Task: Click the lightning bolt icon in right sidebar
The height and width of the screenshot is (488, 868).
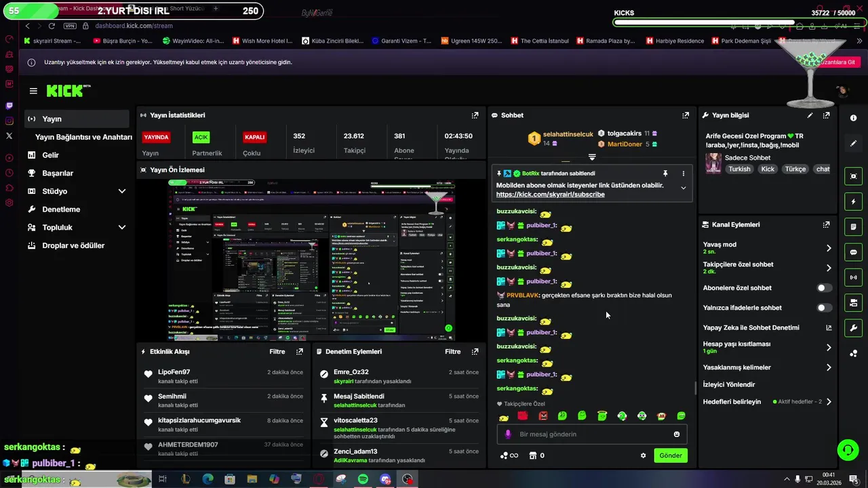Action: 853,202
